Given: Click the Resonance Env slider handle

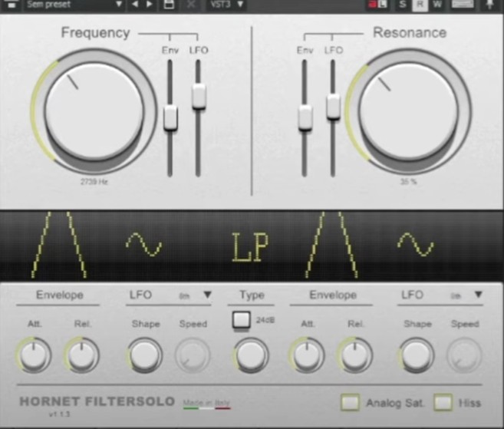Looking at the screenshot, I should click(x=305, y=117).
